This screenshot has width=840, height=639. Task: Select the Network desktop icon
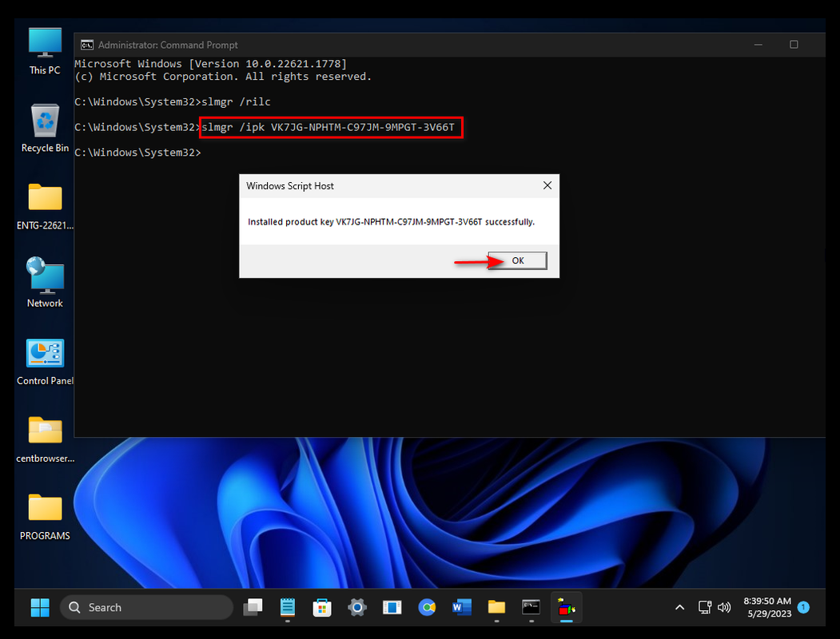click(x=45, y=283)
